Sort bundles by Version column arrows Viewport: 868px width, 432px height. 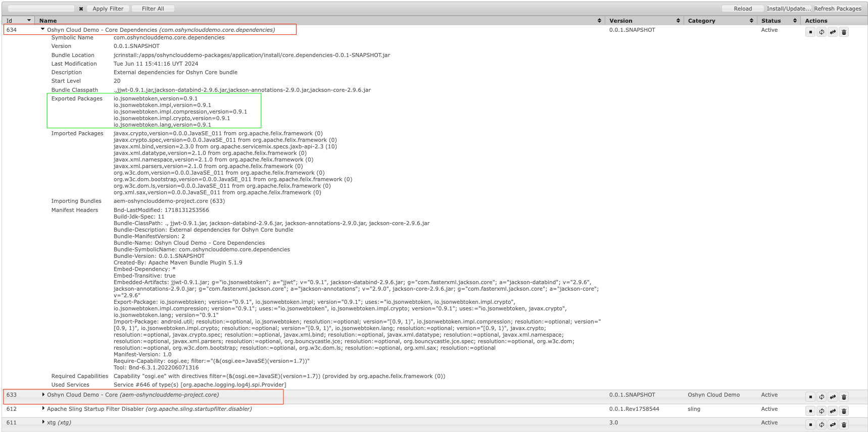[x=678, y=21]
